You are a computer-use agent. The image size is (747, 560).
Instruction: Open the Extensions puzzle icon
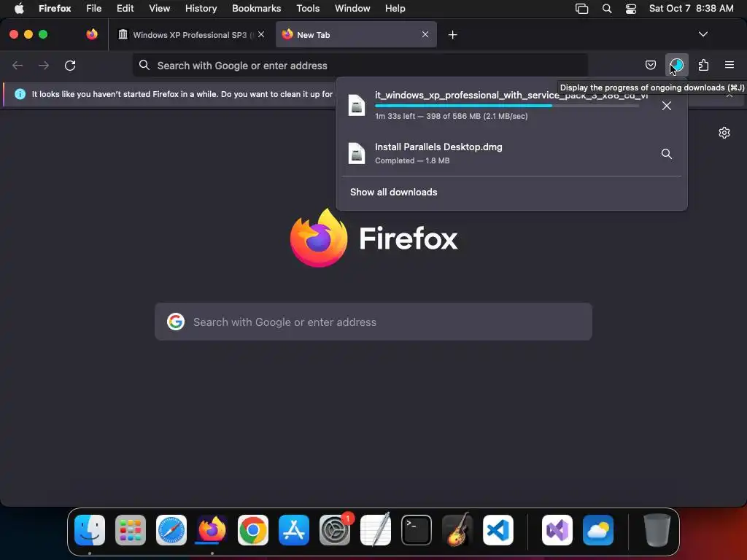coord(703,65)
